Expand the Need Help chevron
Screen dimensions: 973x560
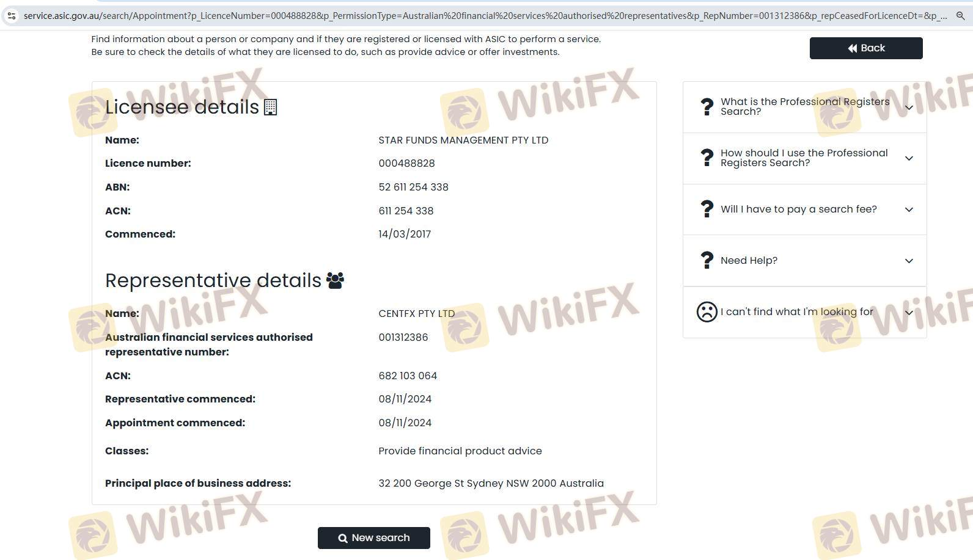(909, 261)
